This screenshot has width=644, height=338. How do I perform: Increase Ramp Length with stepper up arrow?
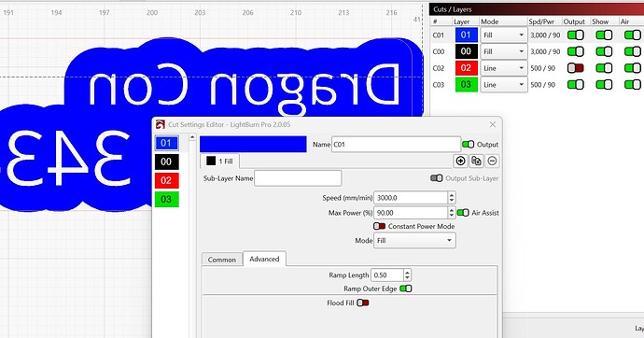[x=407, y=273]
